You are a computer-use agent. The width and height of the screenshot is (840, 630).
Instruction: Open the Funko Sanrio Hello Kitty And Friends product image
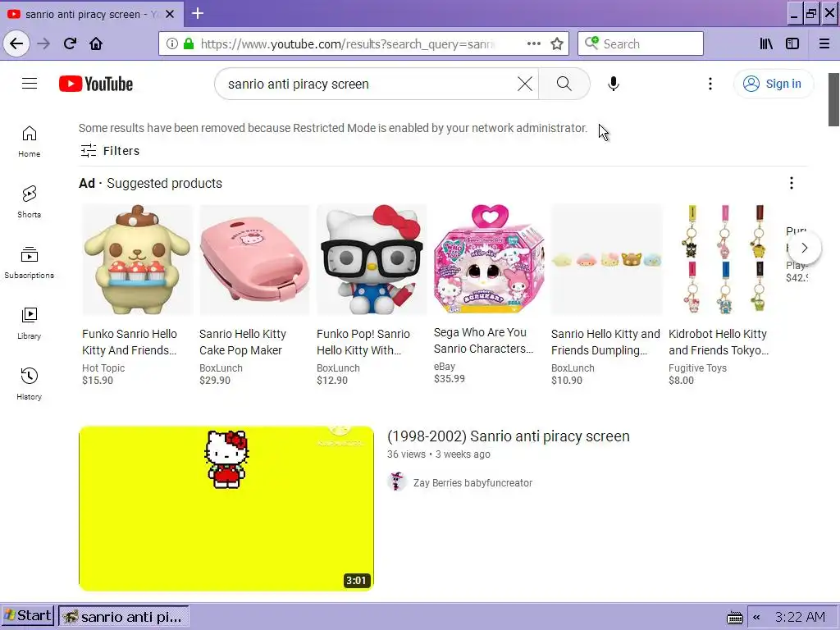(x=137, y=259)
